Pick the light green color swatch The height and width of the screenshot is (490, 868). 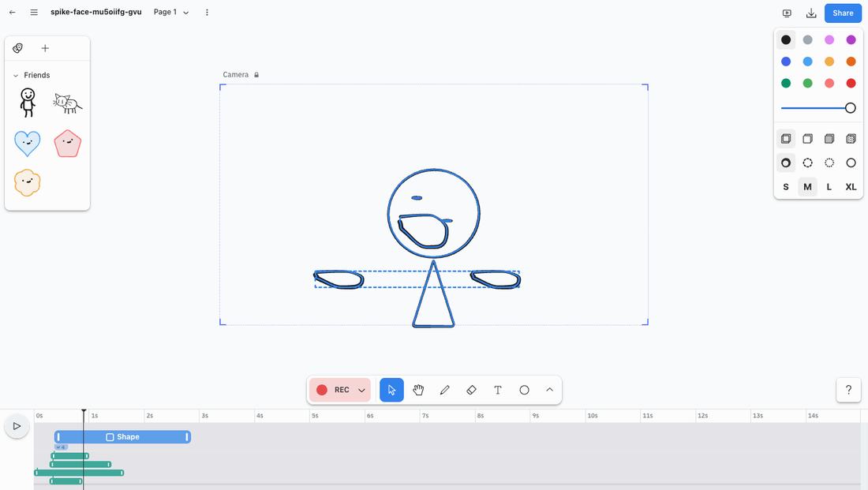click(x=808, y=83)
